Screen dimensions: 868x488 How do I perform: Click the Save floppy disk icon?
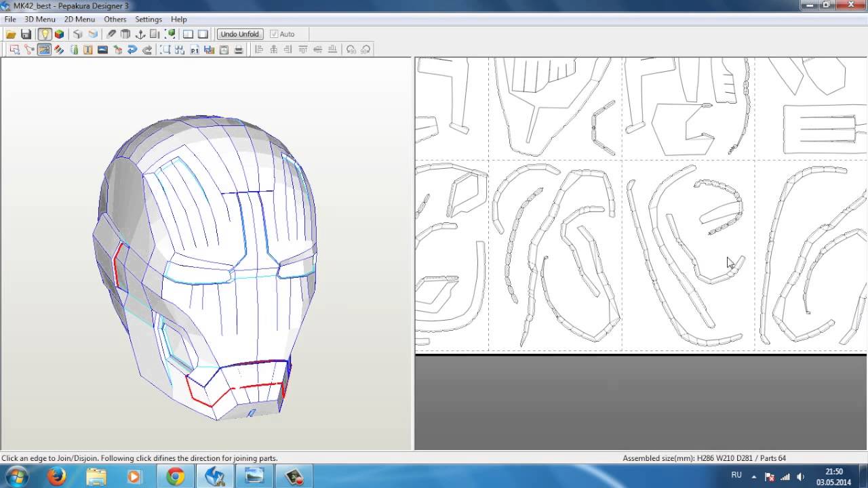(26, 34)
